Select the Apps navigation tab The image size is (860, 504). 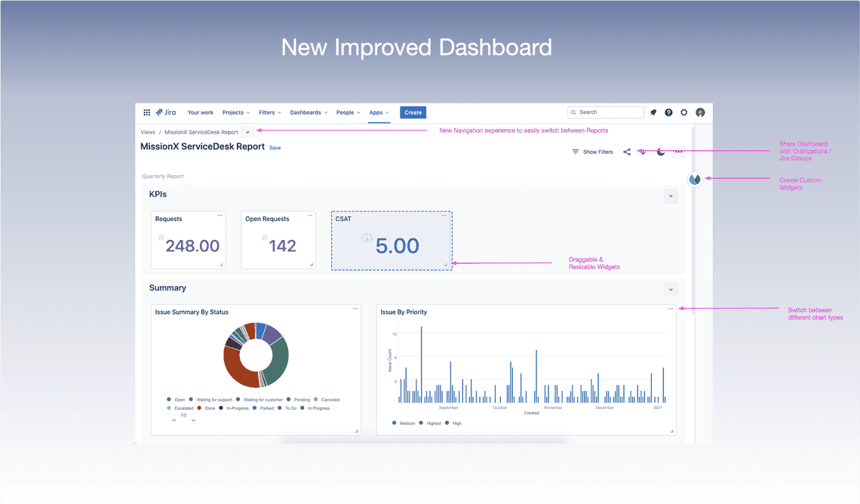click(378, 112)
